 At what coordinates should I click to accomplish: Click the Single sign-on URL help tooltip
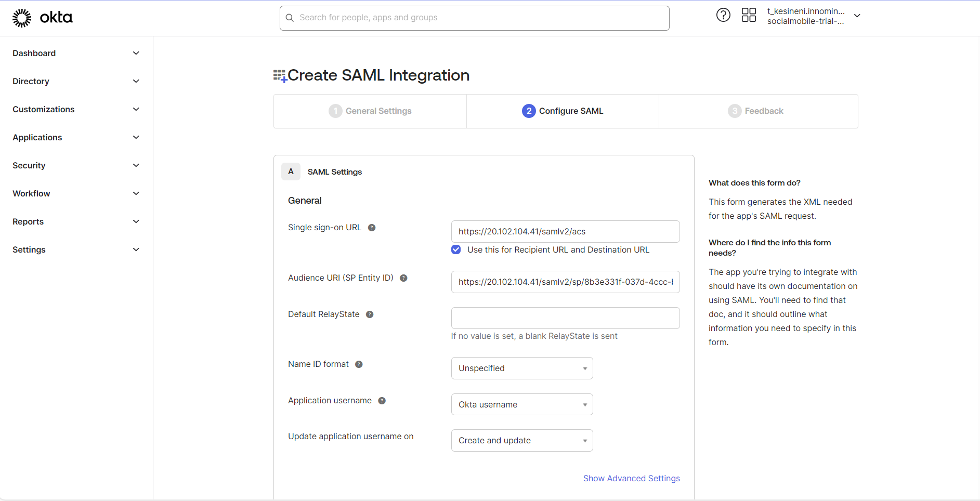tap(372, 227)
